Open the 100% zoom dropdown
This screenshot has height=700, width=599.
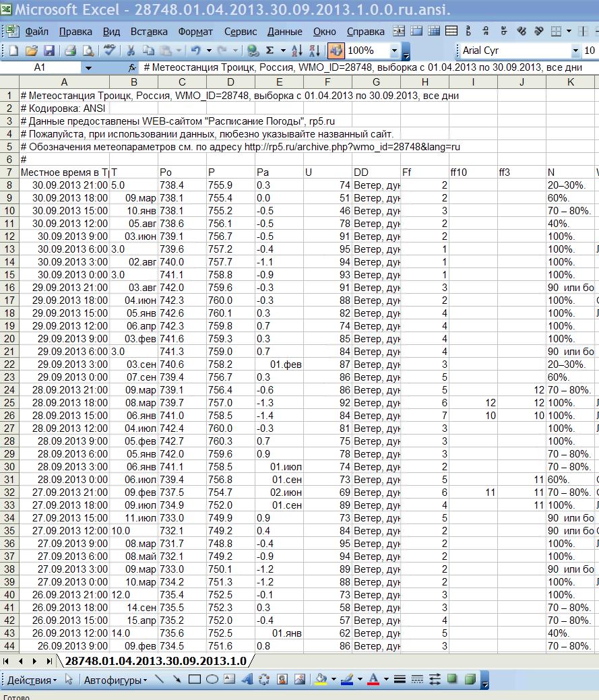click(x=393, y=51)
